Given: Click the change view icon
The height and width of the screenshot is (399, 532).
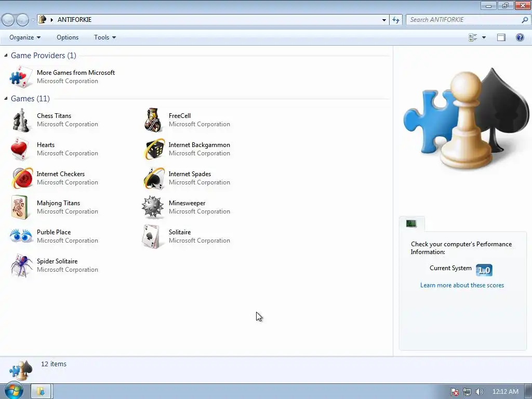Looking at the screenshot, I should click(x=473, y=37).
